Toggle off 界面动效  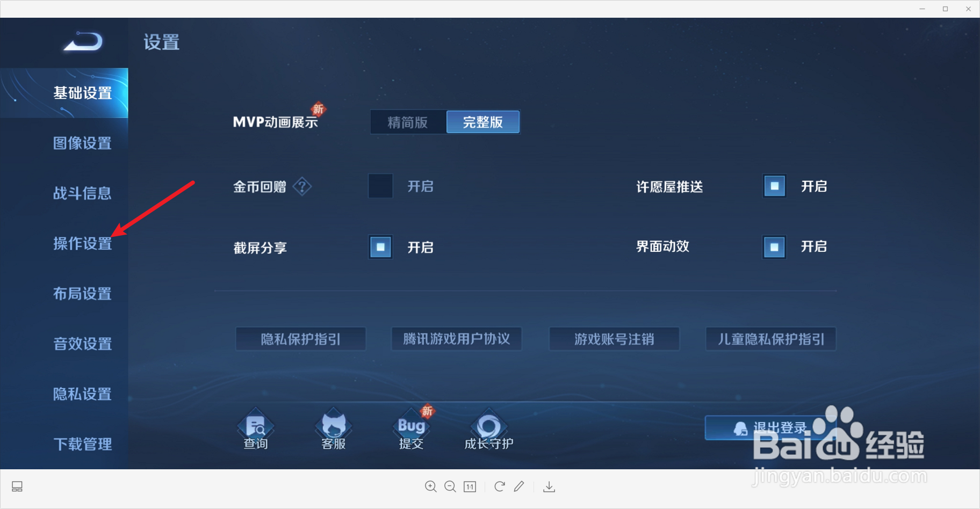point(774,247)
